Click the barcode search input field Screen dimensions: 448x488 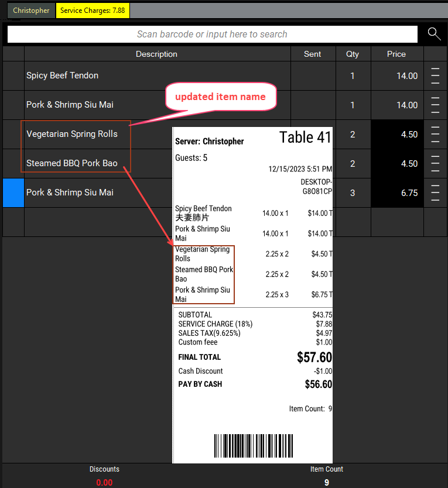pyautogui.click(x=212, y=35)
